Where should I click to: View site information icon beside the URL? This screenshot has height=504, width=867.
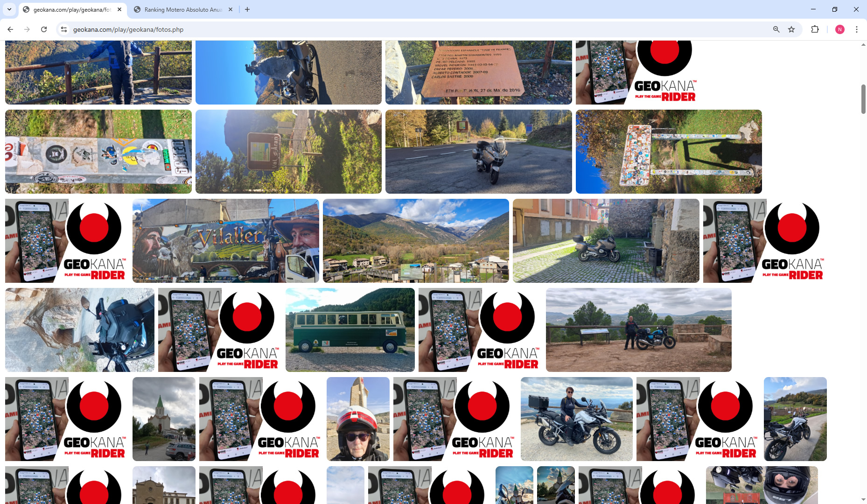(64, 29)
